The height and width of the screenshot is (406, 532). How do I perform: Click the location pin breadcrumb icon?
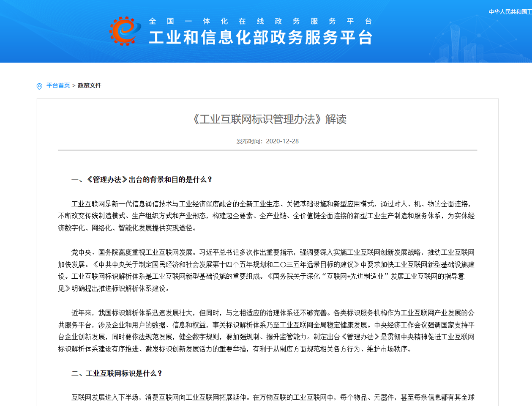pos(39,86)
